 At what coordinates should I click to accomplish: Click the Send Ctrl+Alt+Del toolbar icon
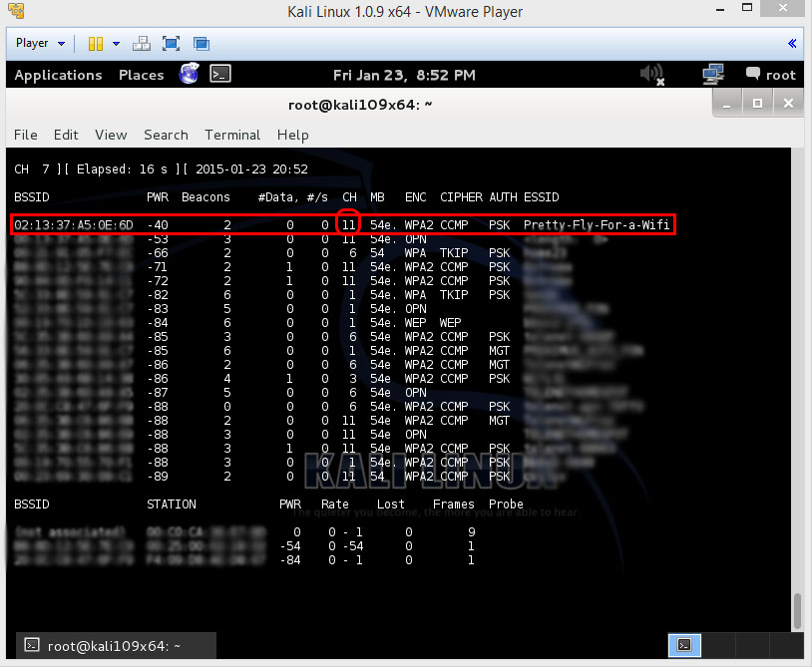tap(142, 44)
